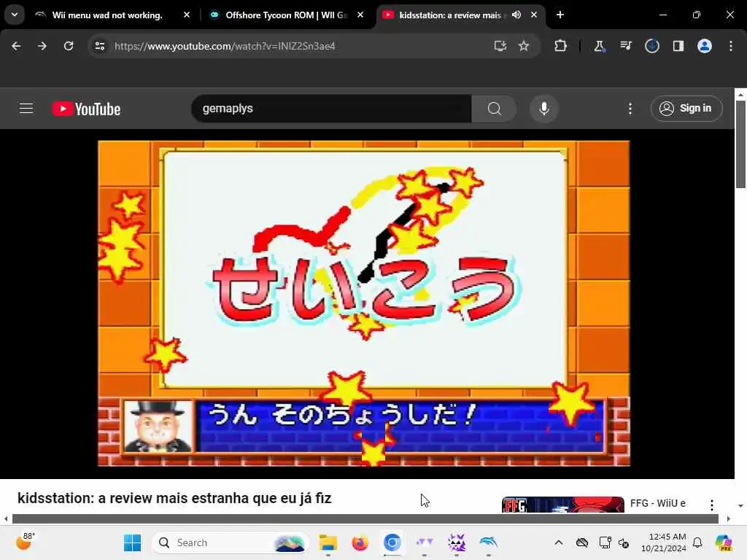Open Dolphin emulator from taskbar

pyautogui.click(x=488, y=542)
